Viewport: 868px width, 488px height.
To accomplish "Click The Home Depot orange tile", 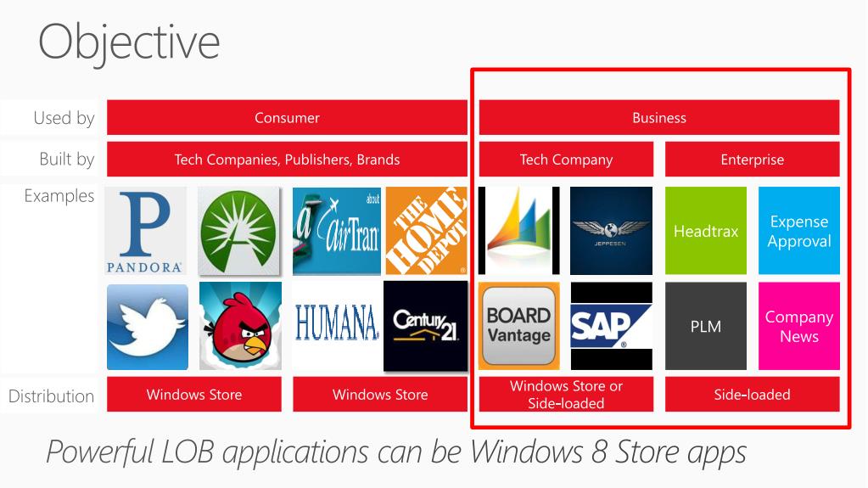I will pyautogui.click(x=426, y=231).
